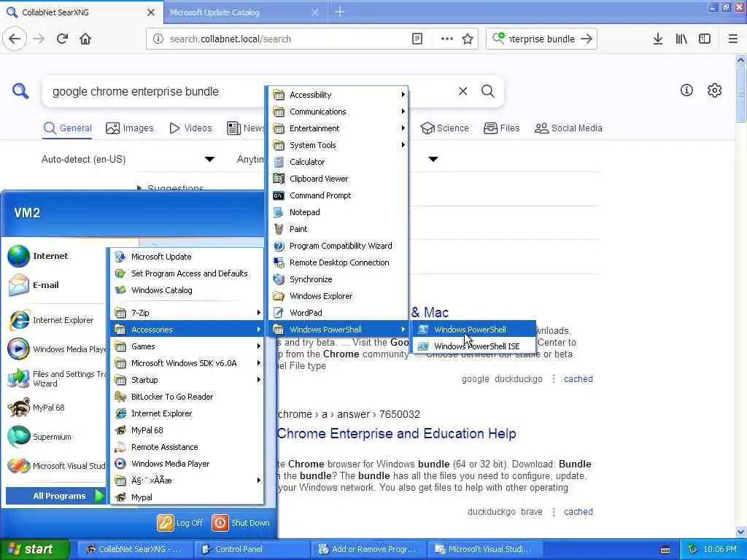This screenshot has height=560, width=747.
Task: Expand the Communications submenu
Action: [338, 112]
